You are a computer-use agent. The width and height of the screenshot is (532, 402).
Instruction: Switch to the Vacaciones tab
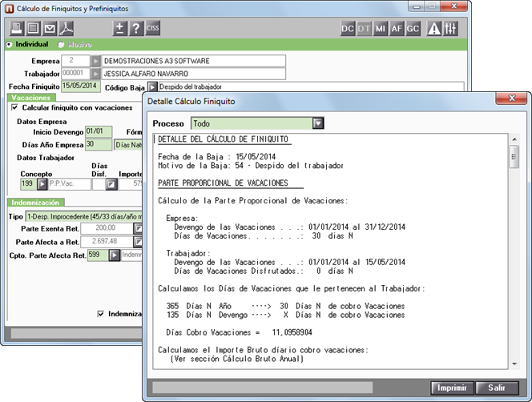(x=31, y=98)
